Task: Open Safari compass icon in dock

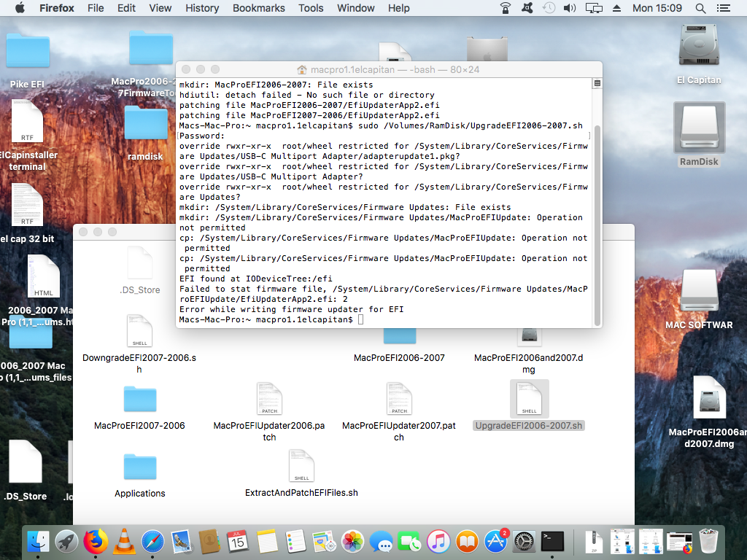Action: coord(152,542)
